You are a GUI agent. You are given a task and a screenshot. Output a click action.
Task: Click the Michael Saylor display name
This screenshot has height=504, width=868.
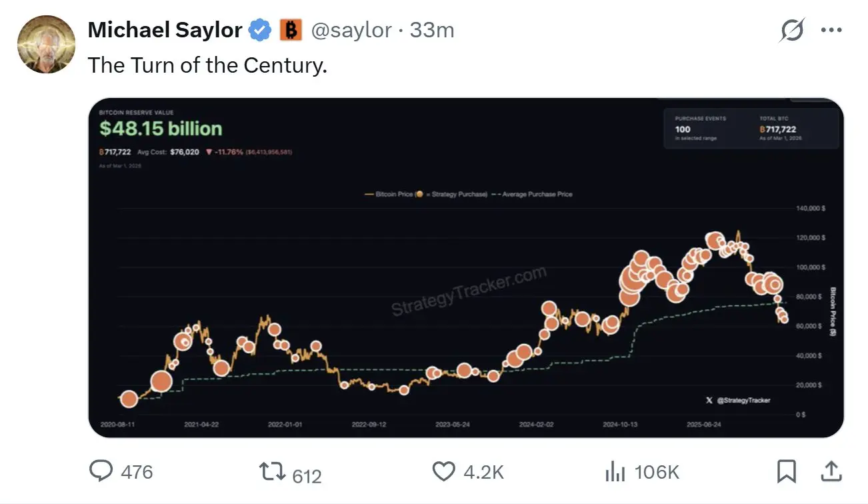[165, 30]
